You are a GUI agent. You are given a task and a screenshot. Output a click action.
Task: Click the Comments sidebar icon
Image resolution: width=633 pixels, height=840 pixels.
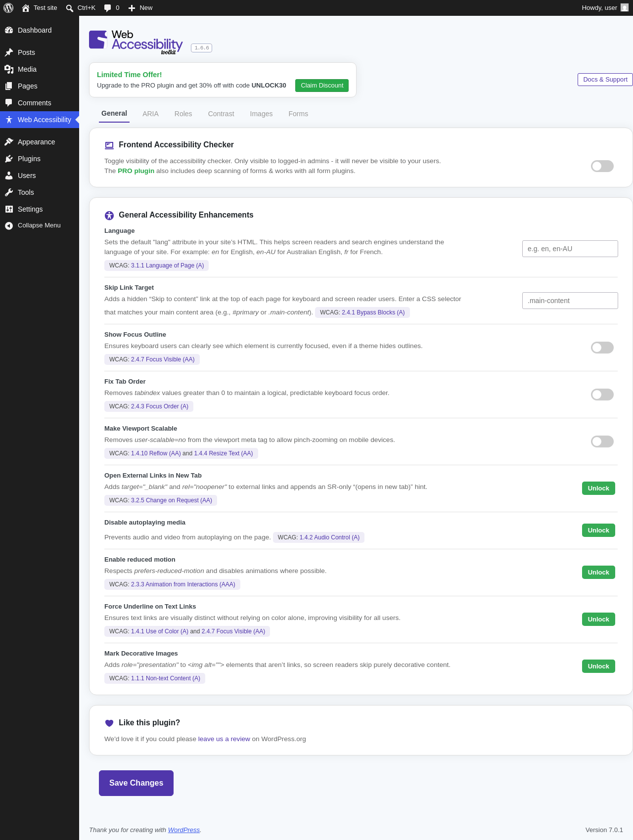(9, 103)
